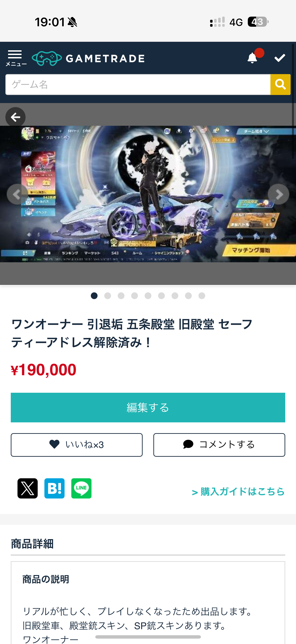Tap the checkmark icon in header

click(x=280, y=58)
